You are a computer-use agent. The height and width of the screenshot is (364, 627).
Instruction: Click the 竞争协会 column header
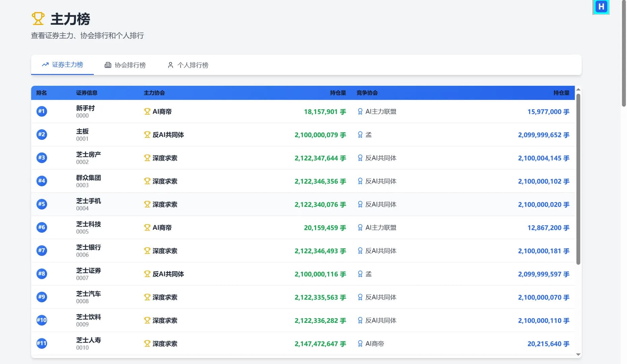pos(367,93)
